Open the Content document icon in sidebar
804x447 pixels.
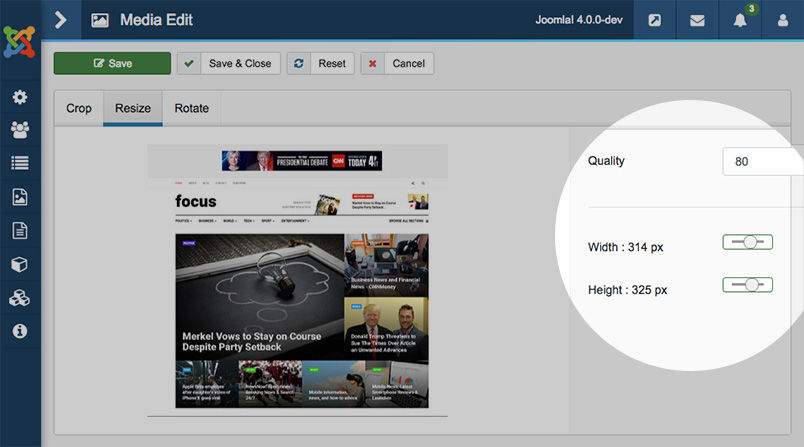pyautogui.click(x=20, y=230)
